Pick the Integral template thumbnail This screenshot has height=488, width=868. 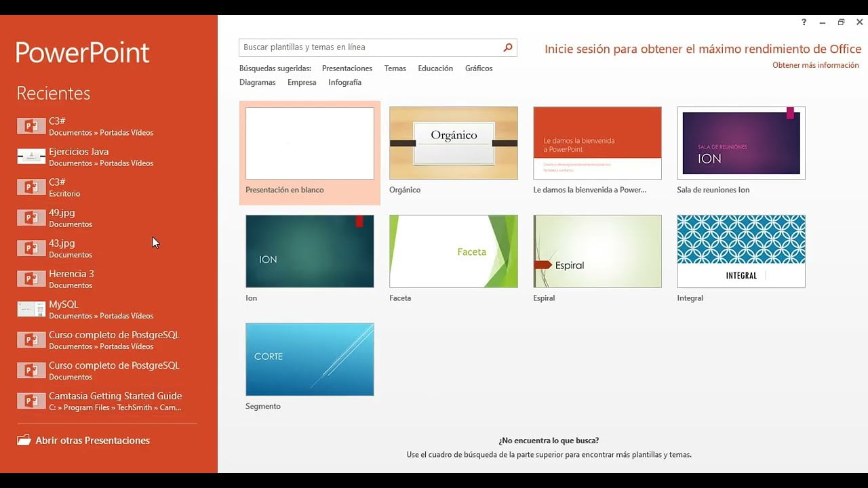tap(741, 251)
